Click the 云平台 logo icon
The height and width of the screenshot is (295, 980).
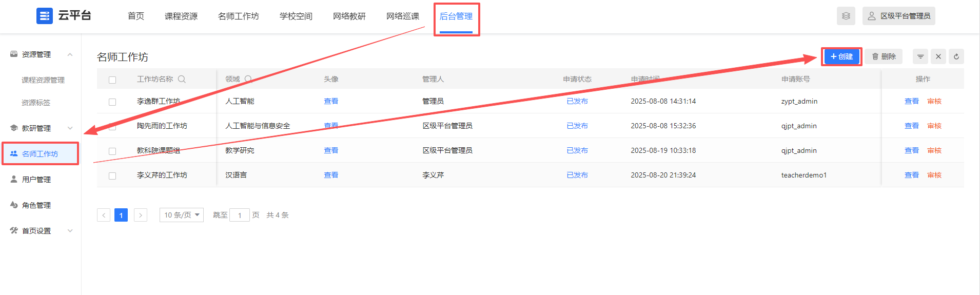(x=45, y=16)
